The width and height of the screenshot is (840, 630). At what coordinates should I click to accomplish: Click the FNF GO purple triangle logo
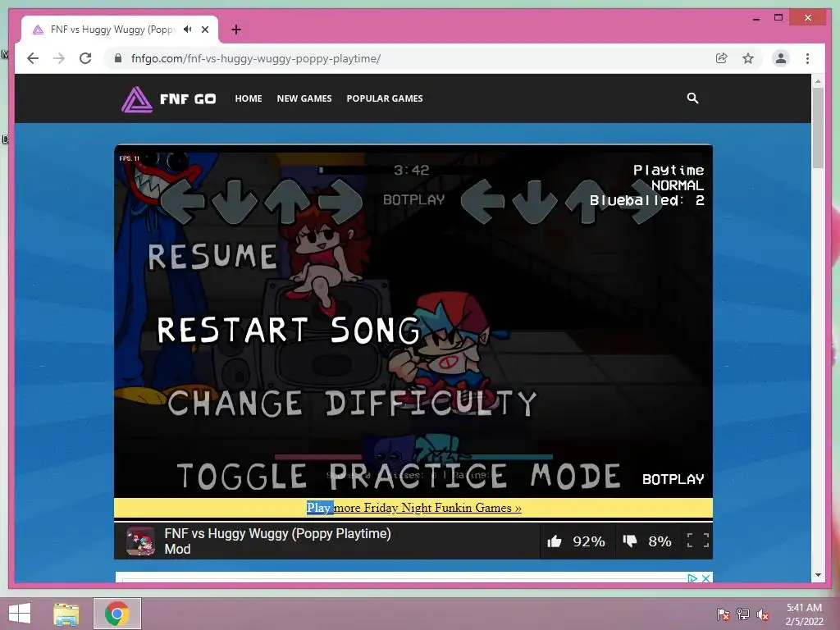pos(137,99)
